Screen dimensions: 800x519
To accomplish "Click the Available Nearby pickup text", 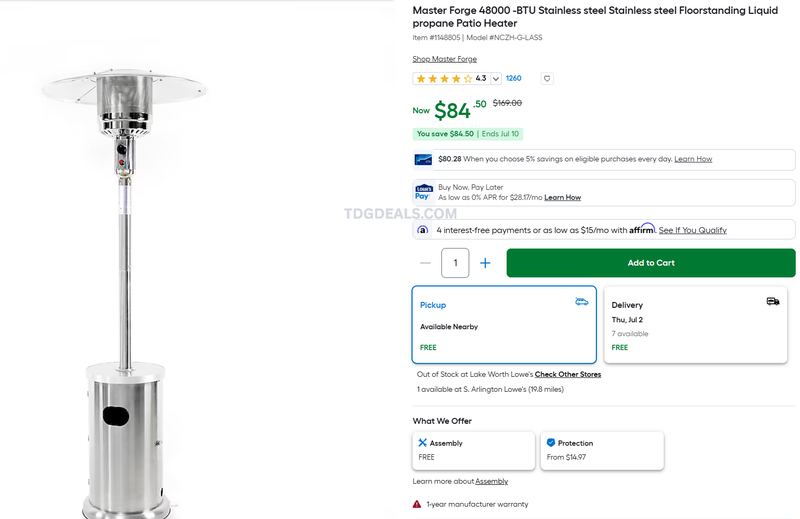I will (x=449, y=327).
